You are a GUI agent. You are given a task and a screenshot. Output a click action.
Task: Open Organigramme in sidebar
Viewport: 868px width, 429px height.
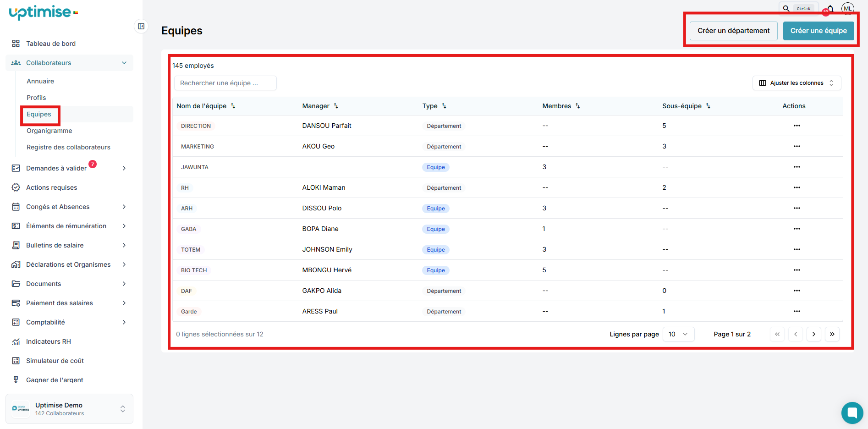tap(49, 131)
